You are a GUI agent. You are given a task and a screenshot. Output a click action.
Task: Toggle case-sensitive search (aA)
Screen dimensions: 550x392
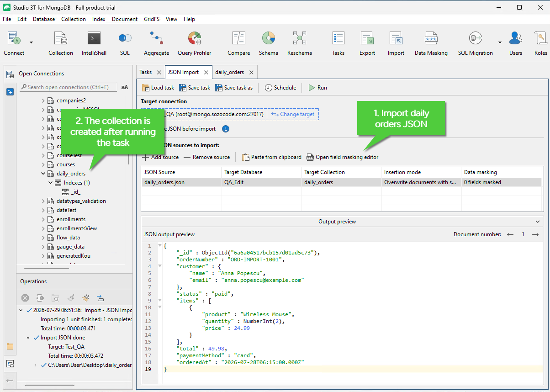point(125,87)
